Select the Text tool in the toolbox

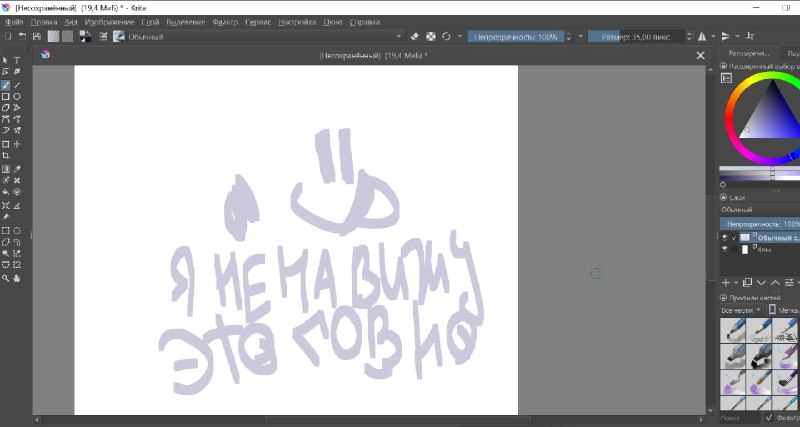pos(17,60)
